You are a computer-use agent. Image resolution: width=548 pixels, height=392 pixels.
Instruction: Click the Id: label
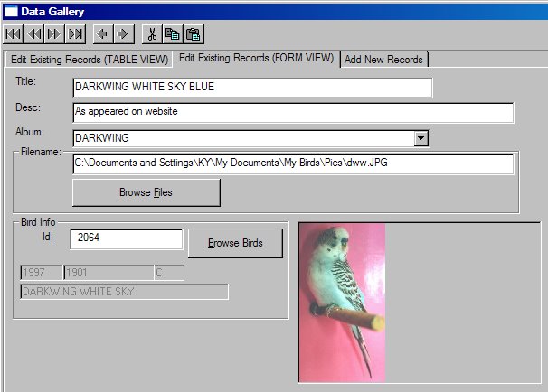click(x=48, y=237)
